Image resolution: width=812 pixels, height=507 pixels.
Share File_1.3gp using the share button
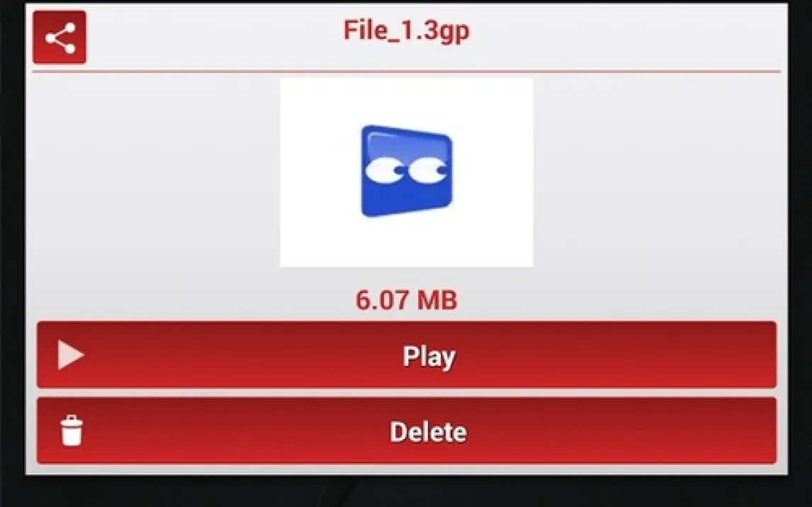pyautogui.click(x=60, y=38)
